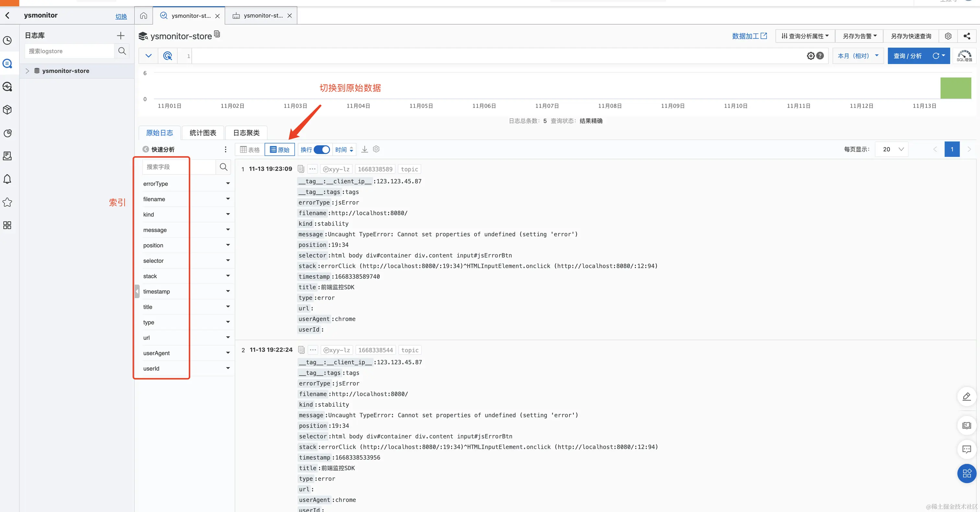Click the green histogram bar
980x512 pixels.
(955, 88)
